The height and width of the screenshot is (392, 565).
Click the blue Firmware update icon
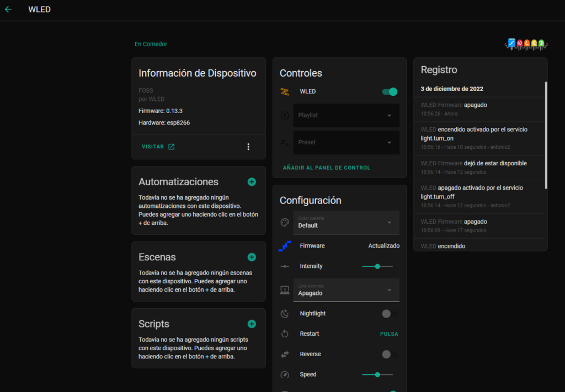tap(285, 246)
